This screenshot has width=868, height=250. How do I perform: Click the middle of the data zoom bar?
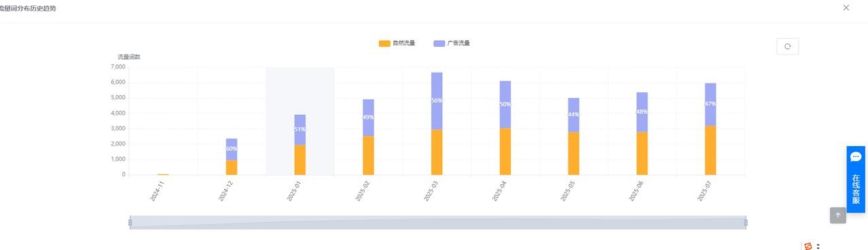[x=438, y=223]
